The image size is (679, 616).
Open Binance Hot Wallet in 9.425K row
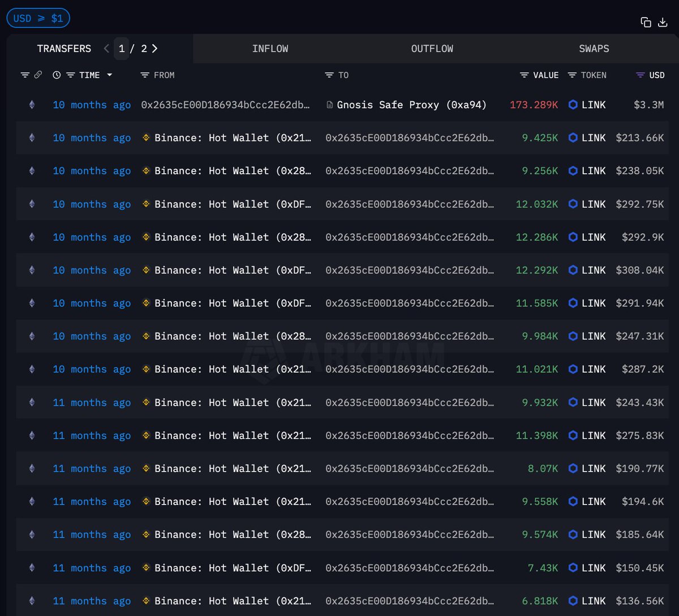[233, 138]
